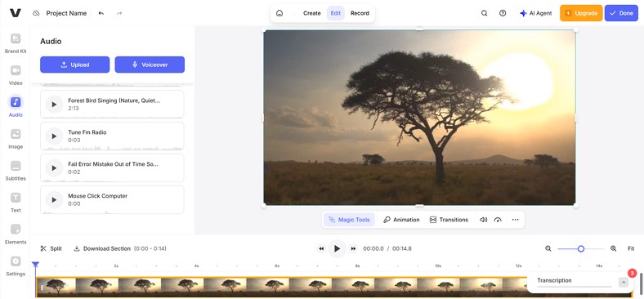This screenshot has width=644, height=299.
Task: Click the Voiceover button
Action: [150, 65]
